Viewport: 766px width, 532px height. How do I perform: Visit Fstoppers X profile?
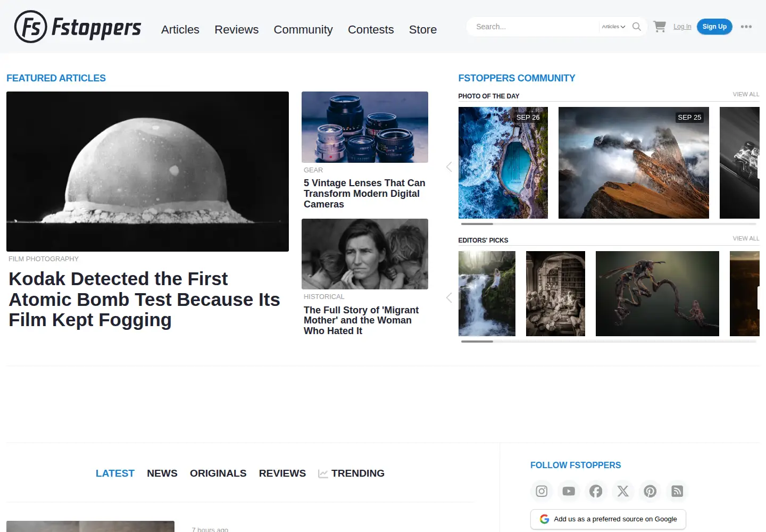tap(623, 491)
